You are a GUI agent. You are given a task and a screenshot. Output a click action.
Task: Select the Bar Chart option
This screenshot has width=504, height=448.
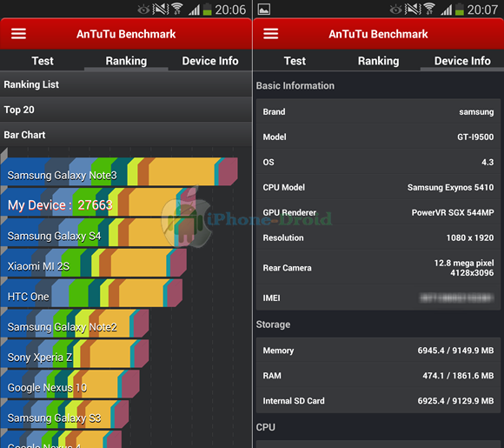click(x=126, y=135)
